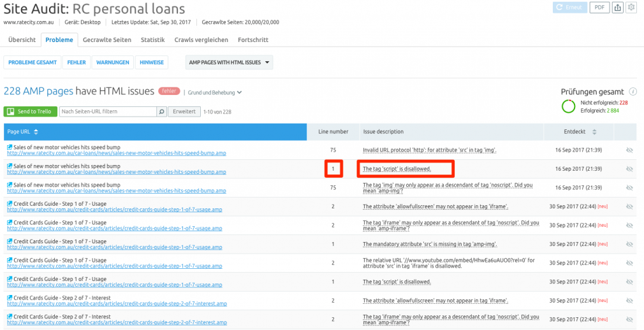Click the magnifier search icon in URL filter
644x330 pixels.
[162, 111]
